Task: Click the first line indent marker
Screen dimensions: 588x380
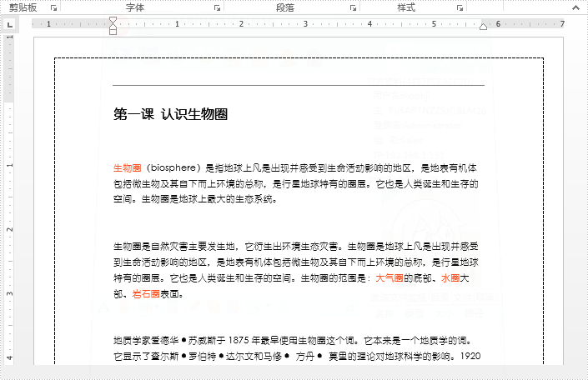Action: point(113,20)
